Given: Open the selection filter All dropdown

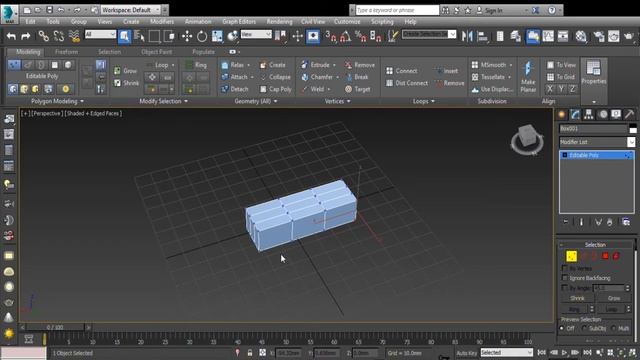Looking at the screenshot, I should [100, 35].
